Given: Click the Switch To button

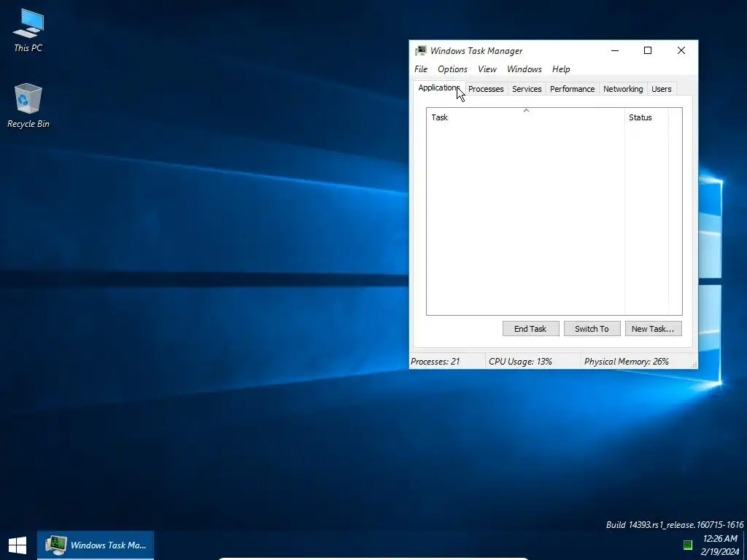Looking at the screenshot, I should [592, 329].
